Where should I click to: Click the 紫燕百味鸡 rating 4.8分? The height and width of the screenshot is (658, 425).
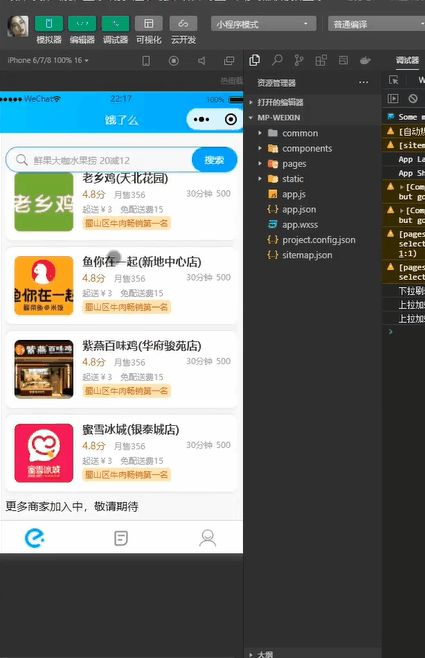[x=94, y=362]
